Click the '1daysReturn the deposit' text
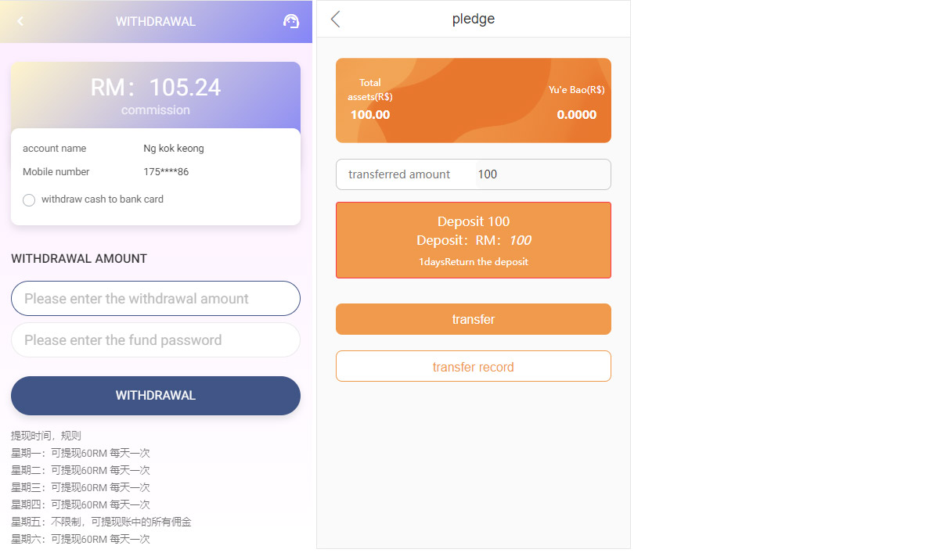 coord(473,262)
